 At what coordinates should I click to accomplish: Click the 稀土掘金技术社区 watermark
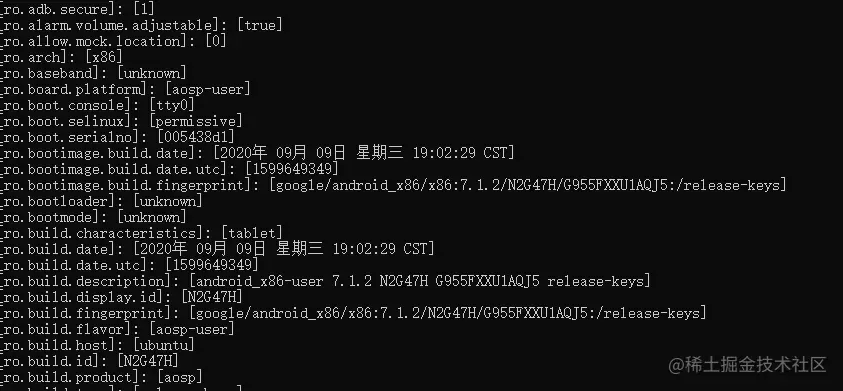pyautogui.click(x=747, y=365)
